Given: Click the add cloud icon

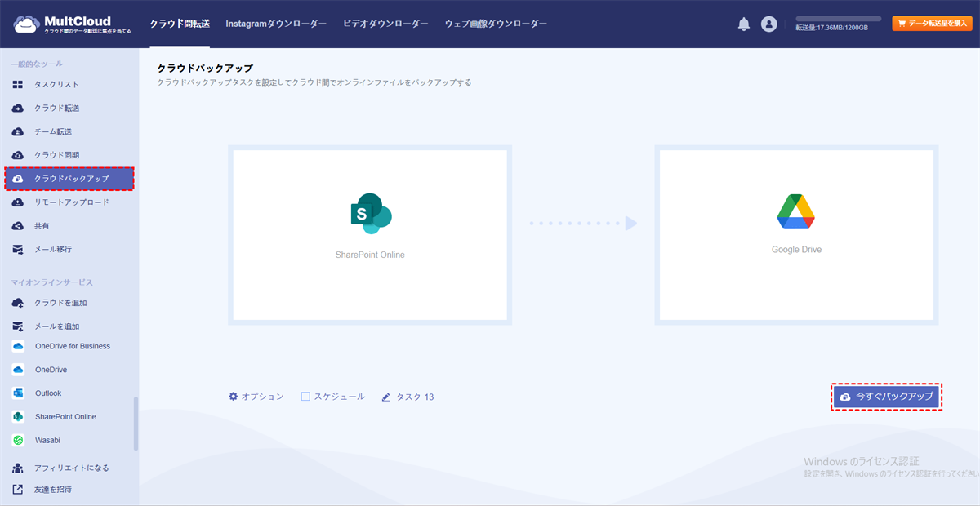Looking at the screenshot, I should click(x=18, y=303).
